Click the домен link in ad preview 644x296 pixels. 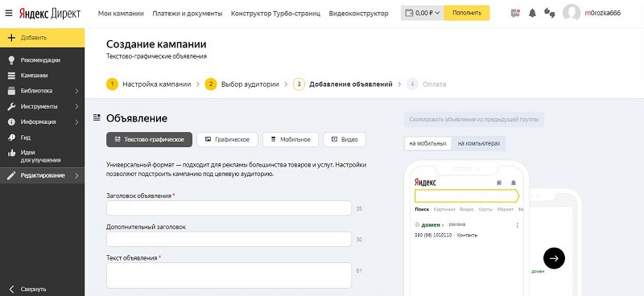point(431,225)
